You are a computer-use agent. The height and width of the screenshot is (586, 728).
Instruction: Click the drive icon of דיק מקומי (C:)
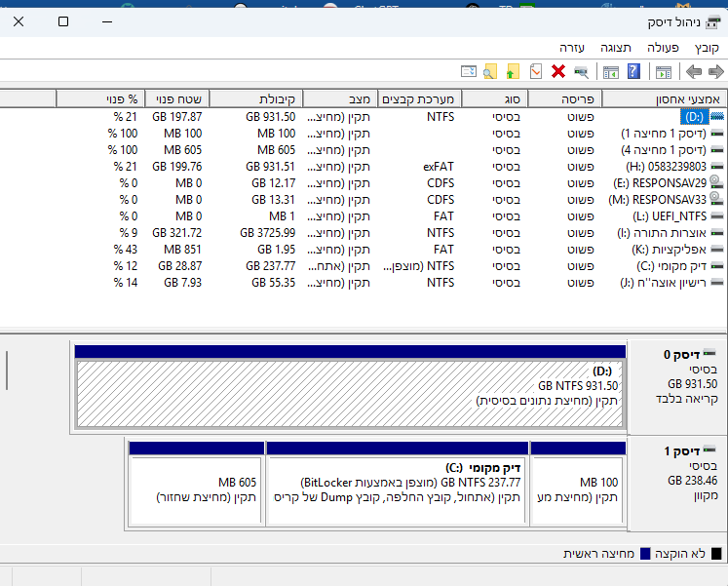pos(717,266)
